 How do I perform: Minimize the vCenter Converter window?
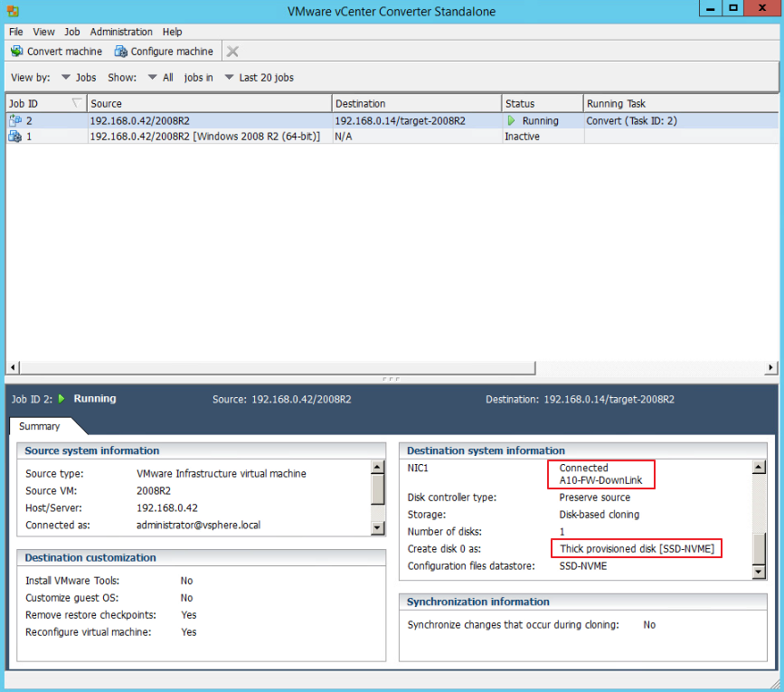tap(710, 8)
